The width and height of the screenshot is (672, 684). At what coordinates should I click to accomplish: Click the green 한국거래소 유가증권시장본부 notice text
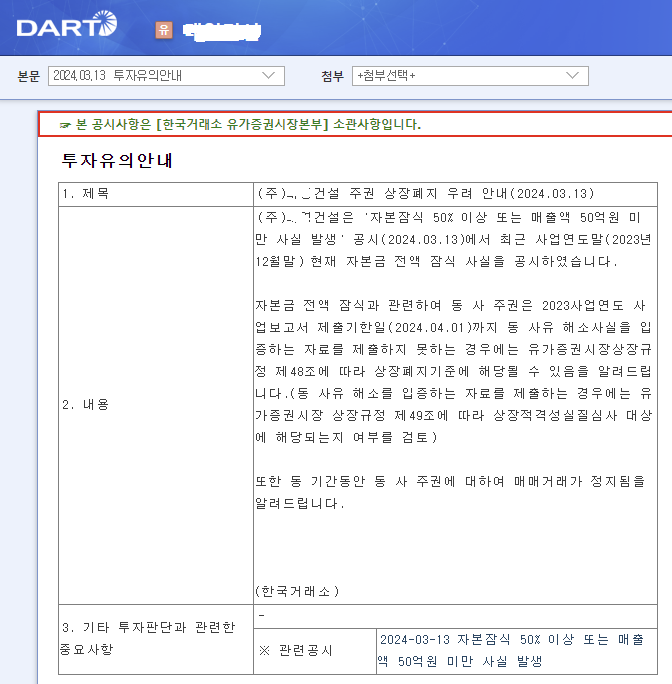click(x=248, y=124)
